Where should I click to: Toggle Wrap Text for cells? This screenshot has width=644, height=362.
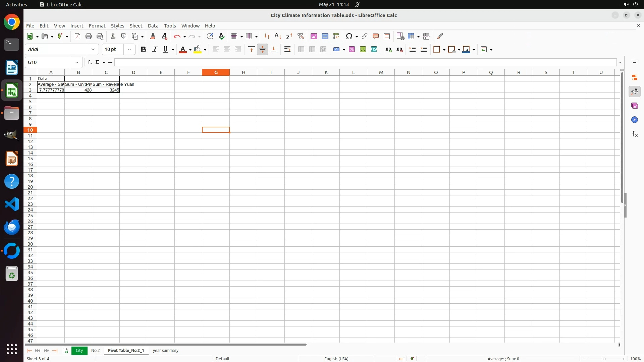(287, 50)
